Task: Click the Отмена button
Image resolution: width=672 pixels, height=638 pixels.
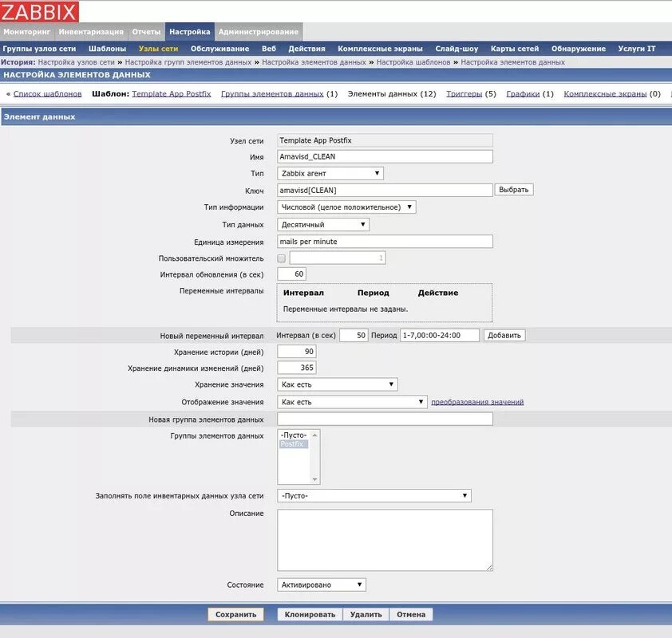Action: (411, 614)
